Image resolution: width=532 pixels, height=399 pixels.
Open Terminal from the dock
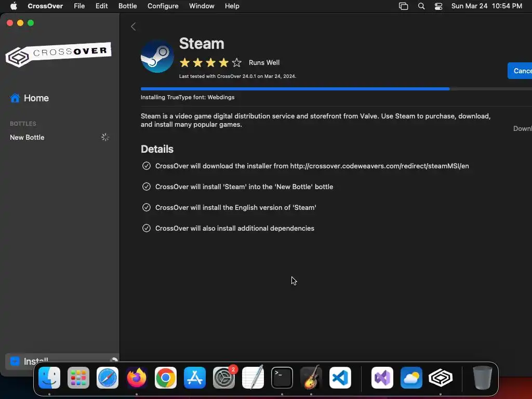click(282, 377)
